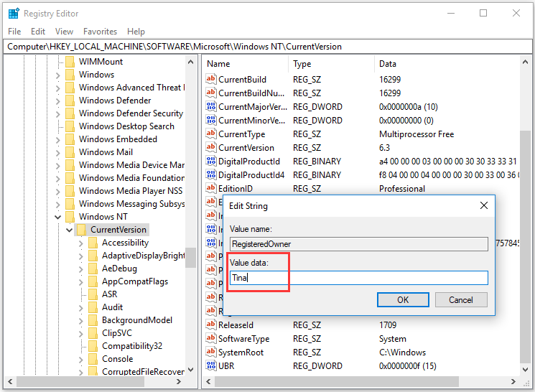Select the EditionID string icon
The image size is (535, 392).
point(211,188)
